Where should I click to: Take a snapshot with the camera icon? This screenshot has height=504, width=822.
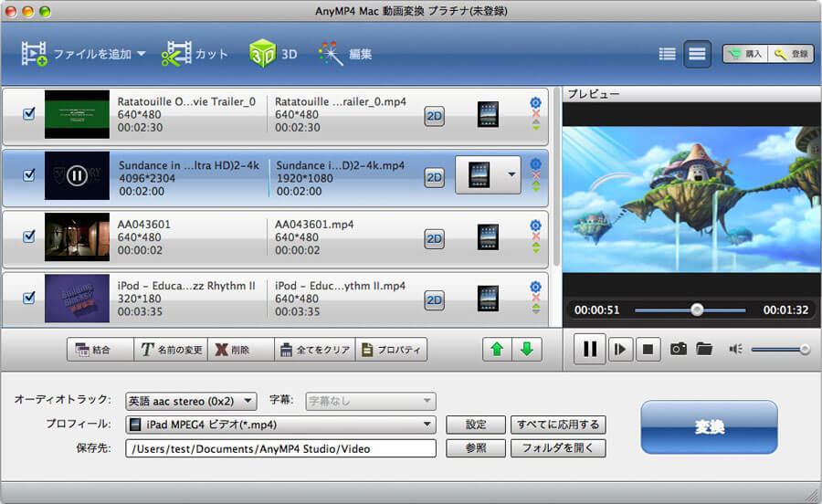[x=679, y=349]
